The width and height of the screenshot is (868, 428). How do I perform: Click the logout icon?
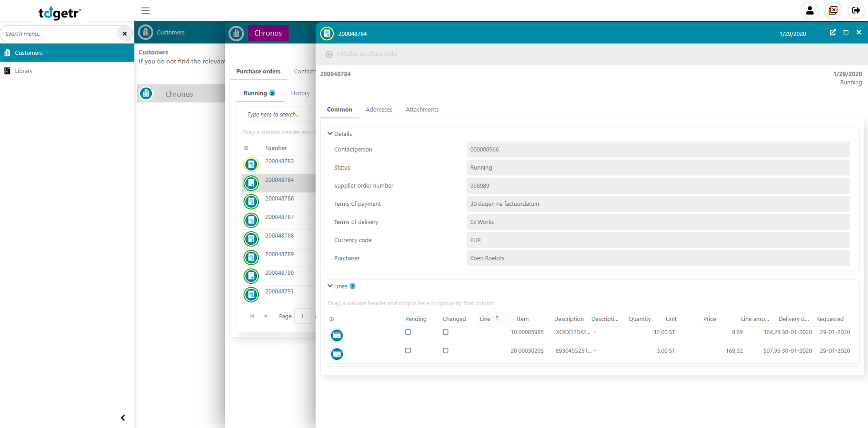tap(856, 10)
